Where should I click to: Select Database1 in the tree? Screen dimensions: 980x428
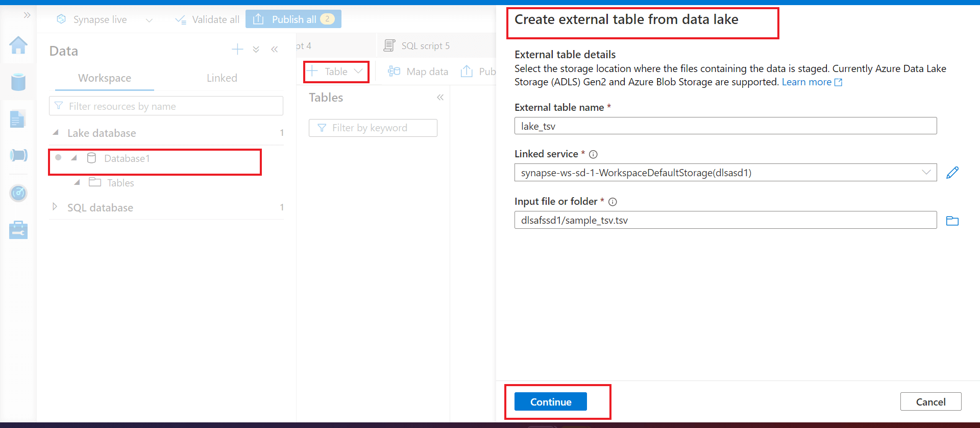[x=127, y=158]
